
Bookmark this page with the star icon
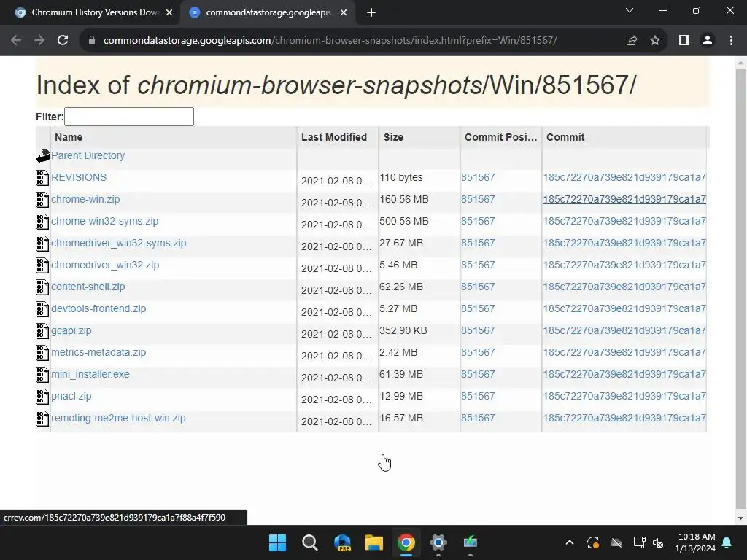(655, 41)
